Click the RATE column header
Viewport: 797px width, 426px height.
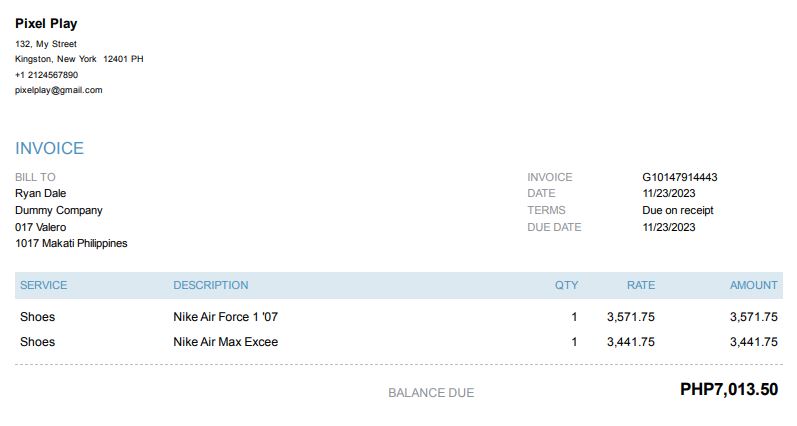[640, 285]
